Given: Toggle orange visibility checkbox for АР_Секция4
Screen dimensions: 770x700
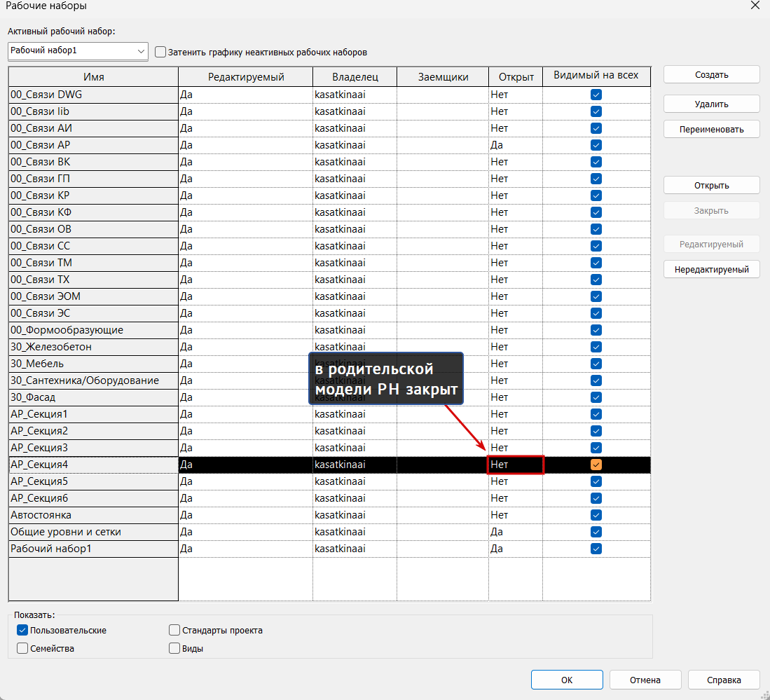Looking at the screenshot, I should coord(596,465).
